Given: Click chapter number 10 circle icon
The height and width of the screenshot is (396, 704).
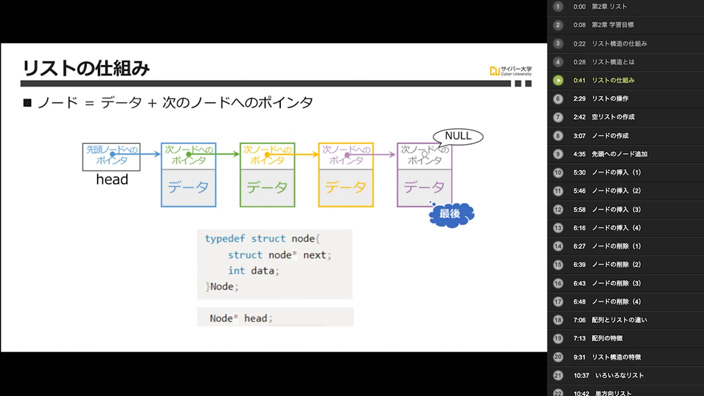Looking at the screenshot, I should (558, 172).
